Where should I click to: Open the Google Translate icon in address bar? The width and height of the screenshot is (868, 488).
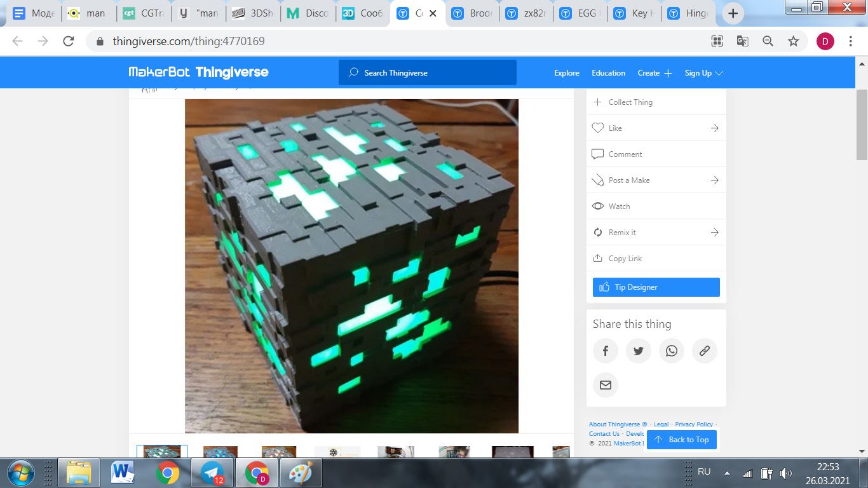click(742, 41)
